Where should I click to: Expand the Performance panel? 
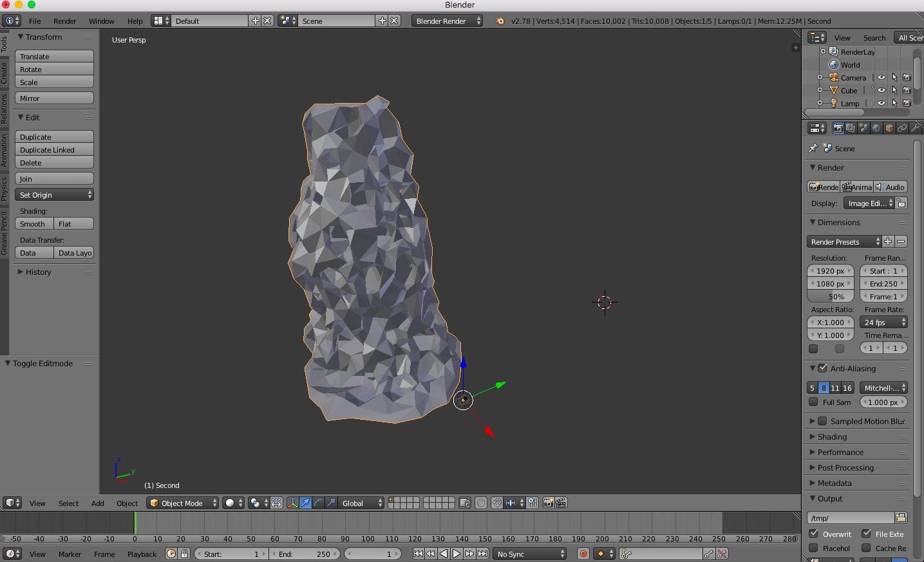(840, 452)
